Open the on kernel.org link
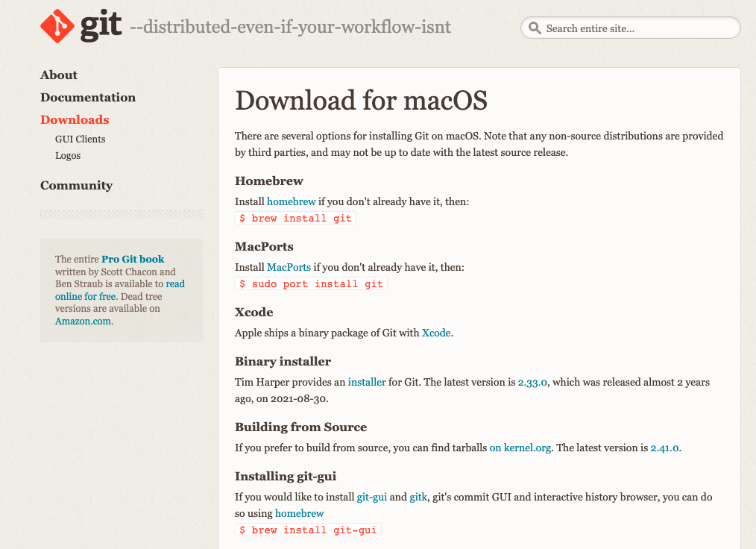The image size is (756, 549). point(520,448)
